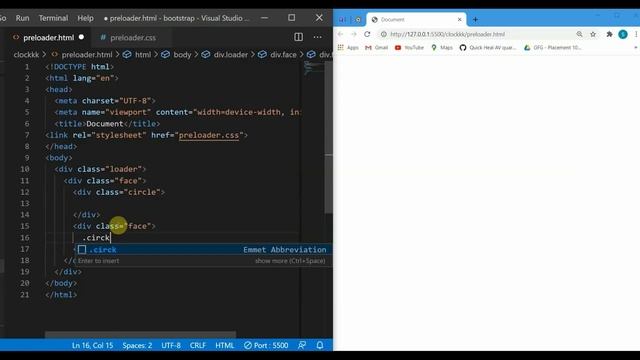The height and width of the screenshot is (360, 640).
Task: Open the GFG - Placement bookmark
Action: click(552, 48)
